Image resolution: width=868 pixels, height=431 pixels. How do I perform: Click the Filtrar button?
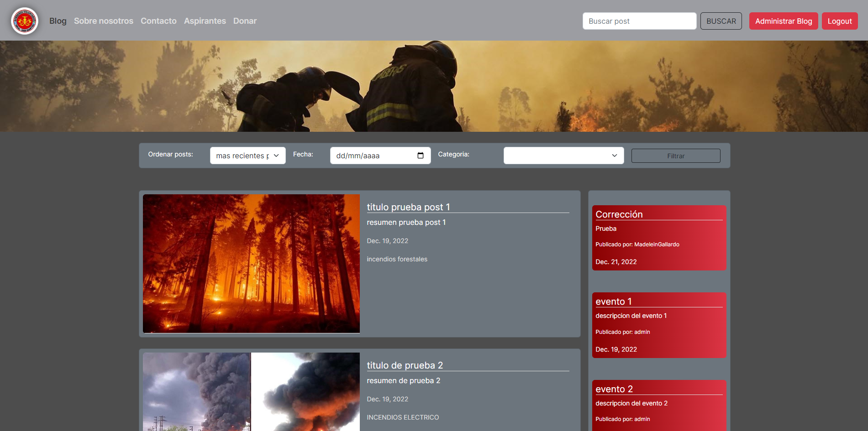[x=676, y=156]
